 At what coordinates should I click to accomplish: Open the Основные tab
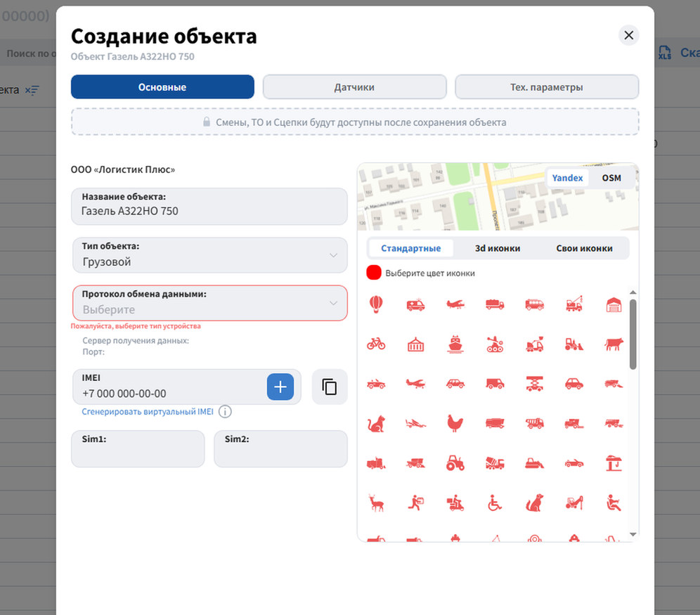click(x=162, y=87)
